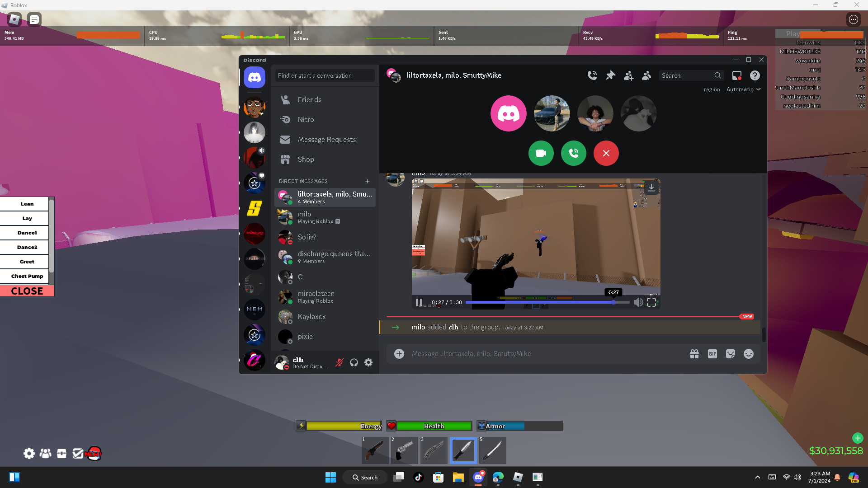Image resolution: width=868 pixels, height=488 pixels.
Task: Open Friends tab in Discord
Action: pos(325,100)
